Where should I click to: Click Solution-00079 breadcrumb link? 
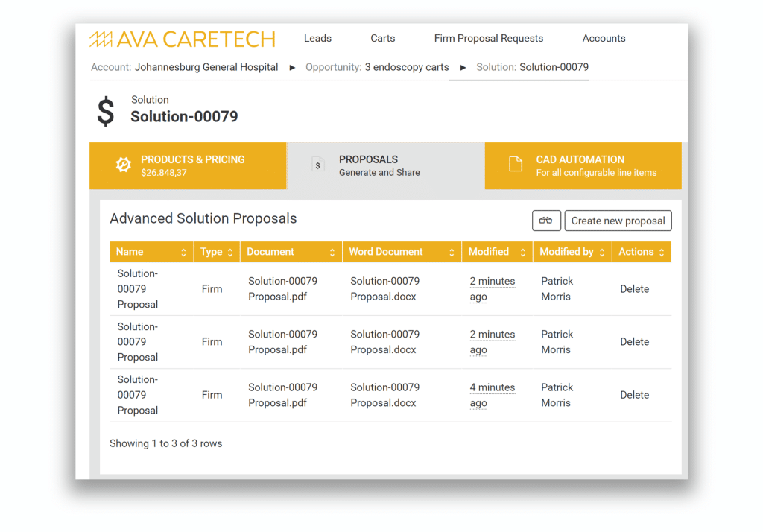(x=554, y=67)
